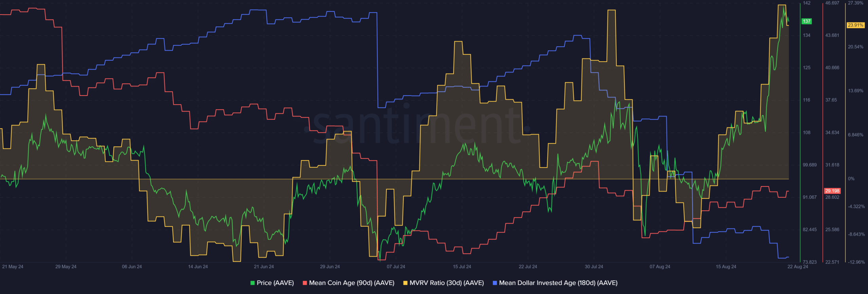Click the 15 Jul 24 date label
The image size is (868, 294).
pyautogui.click(x=462, y=267)
